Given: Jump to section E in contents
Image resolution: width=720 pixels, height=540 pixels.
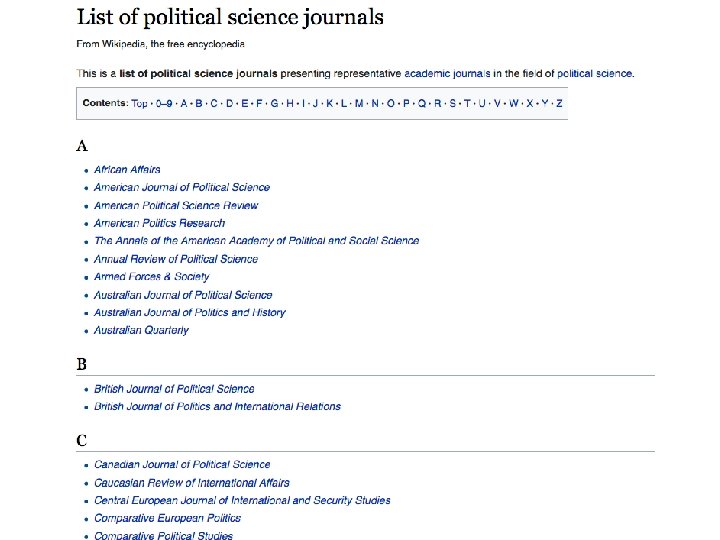Looking at the screenshot, I should [x=244, y=103].
